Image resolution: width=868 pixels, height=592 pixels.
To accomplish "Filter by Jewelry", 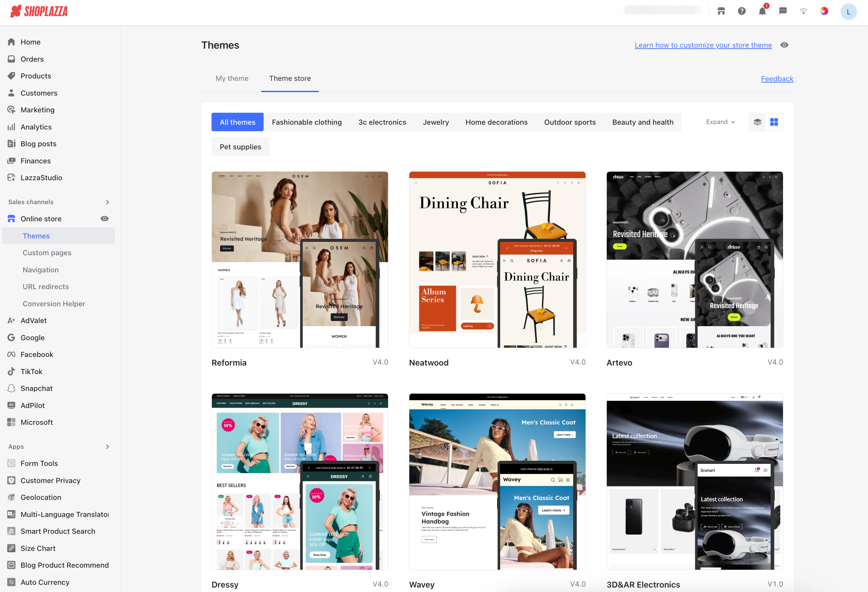I will click(x=435, y=122).
